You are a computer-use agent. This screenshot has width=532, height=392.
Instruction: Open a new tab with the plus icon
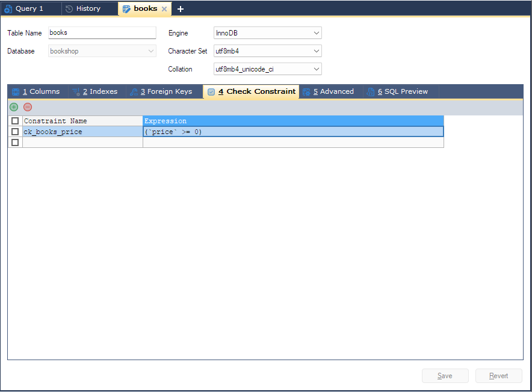point(181,9)
